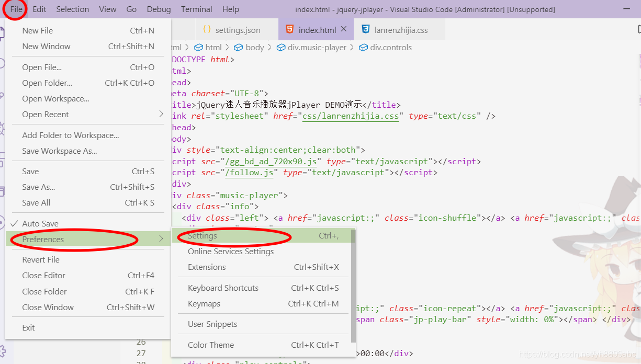Image resolution: width=641 pixels, height=364 pixels.
Task: Open Online Services Settings
Action: (262, 252)
